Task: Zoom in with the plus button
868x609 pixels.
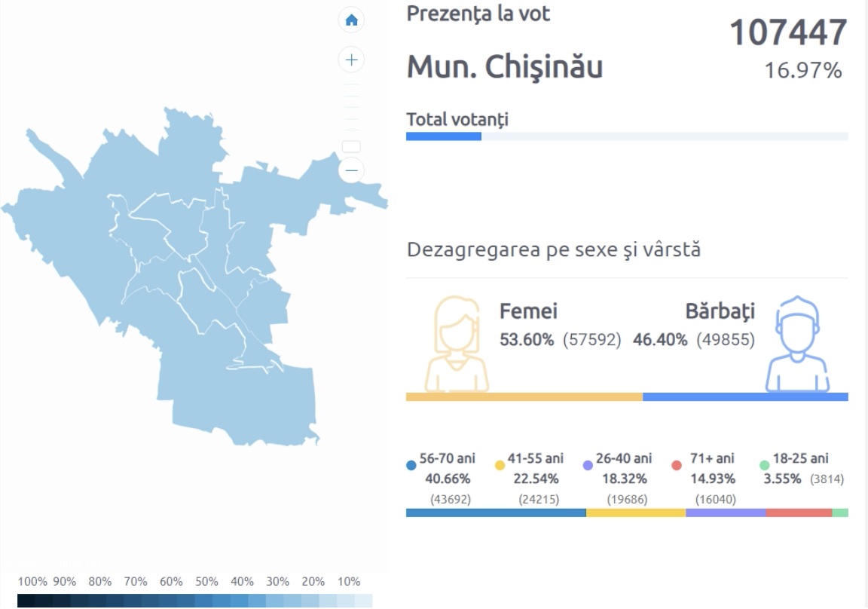Action: coord(351,59)
